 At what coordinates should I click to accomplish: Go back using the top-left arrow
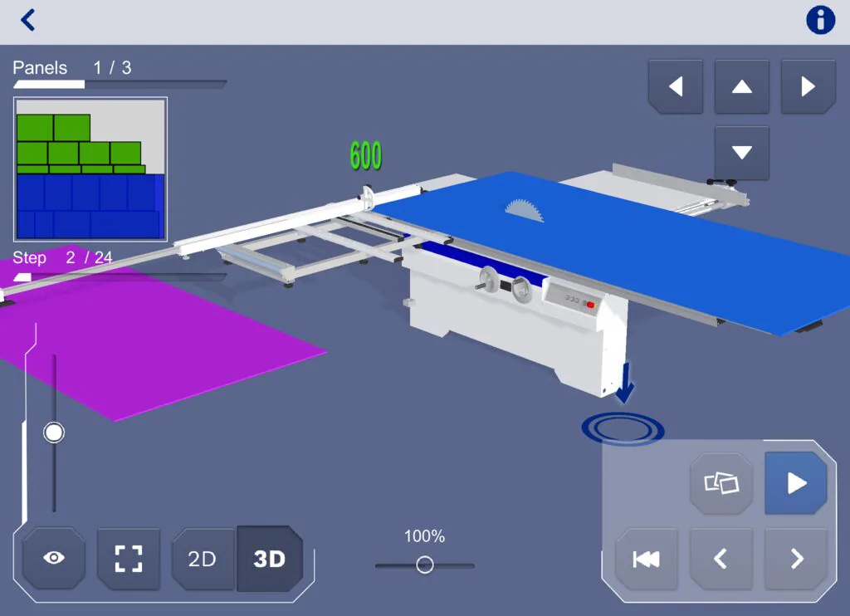(x=28, y=20)
